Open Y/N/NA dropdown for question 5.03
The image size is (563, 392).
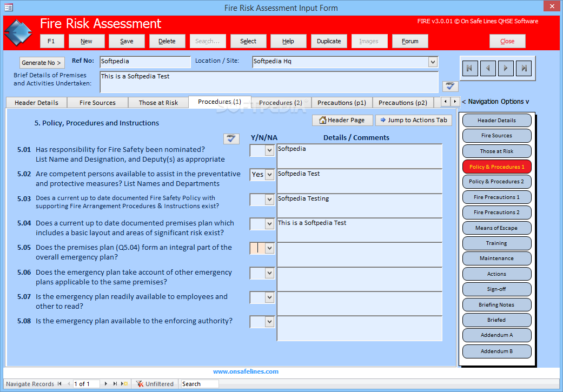(270, 199)
